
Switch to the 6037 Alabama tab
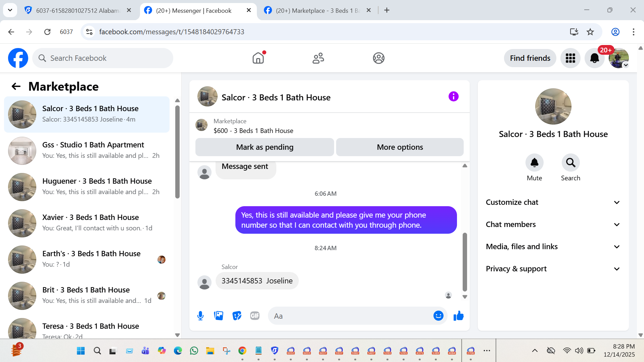(77, 10)
